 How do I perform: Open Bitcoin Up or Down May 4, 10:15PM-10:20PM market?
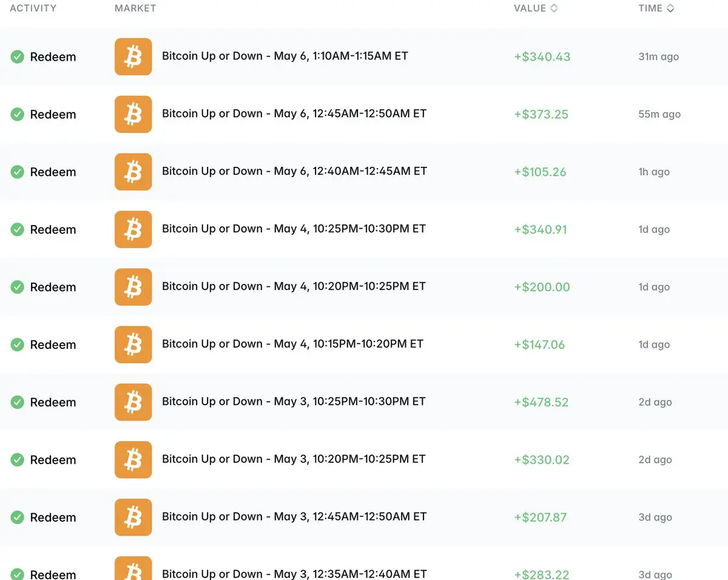pos(292,344)
